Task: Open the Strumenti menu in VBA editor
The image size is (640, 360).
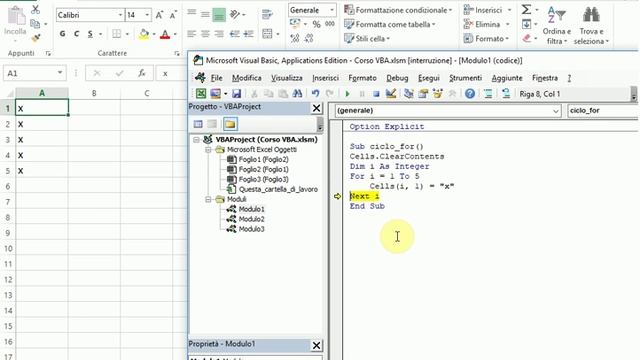Action: (x=465, y=78)
